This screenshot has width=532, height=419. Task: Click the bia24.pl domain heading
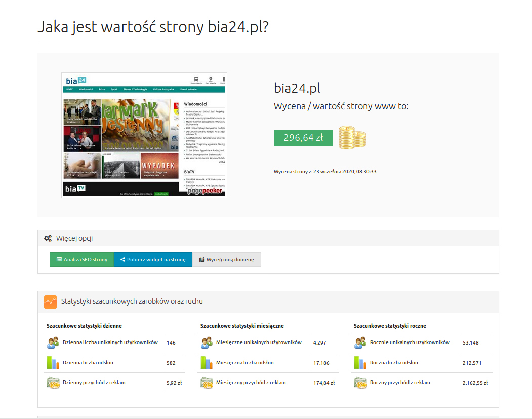[297, 88]
